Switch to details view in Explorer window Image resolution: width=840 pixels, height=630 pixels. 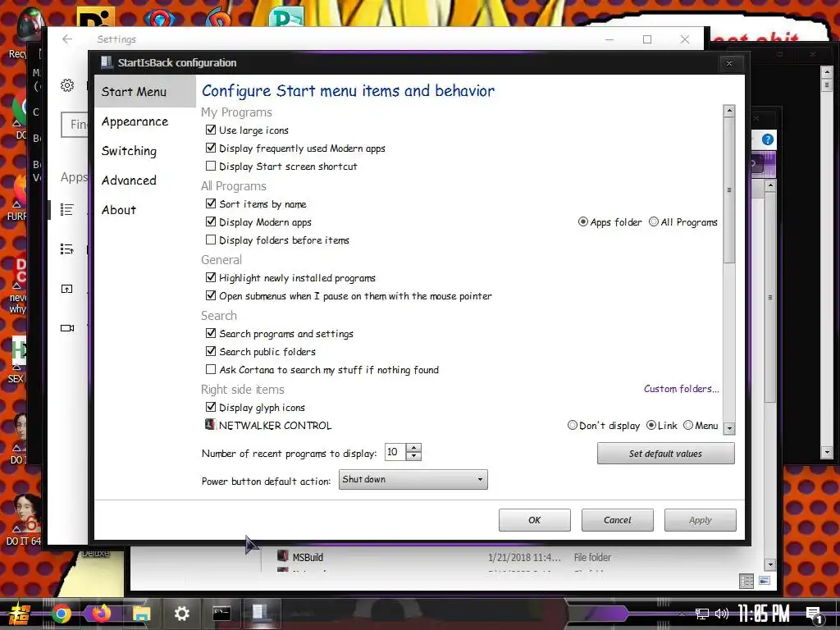pyautogui.click(x=746, y=582)
